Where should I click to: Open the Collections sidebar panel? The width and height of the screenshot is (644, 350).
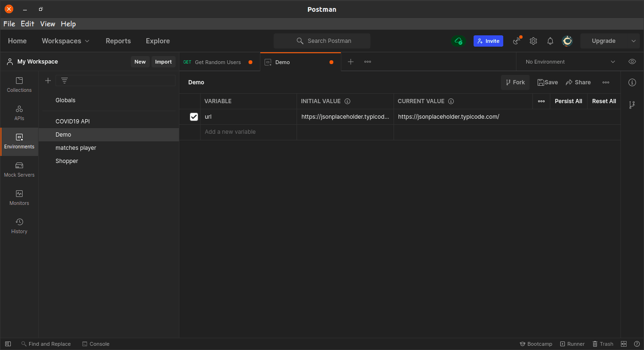click(19, 85)
